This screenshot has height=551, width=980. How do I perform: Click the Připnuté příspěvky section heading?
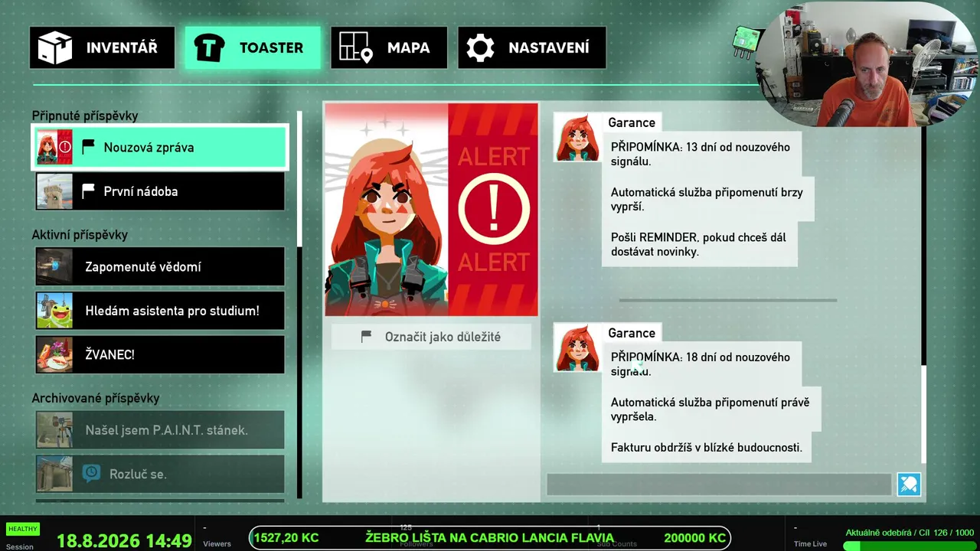[85, 116]
